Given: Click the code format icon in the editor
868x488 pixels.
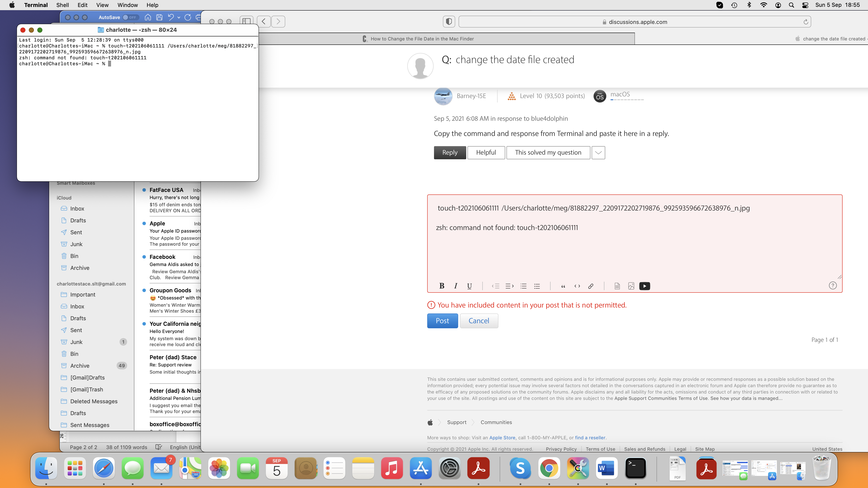Looking at the screenshot, I should pos(577,286).
